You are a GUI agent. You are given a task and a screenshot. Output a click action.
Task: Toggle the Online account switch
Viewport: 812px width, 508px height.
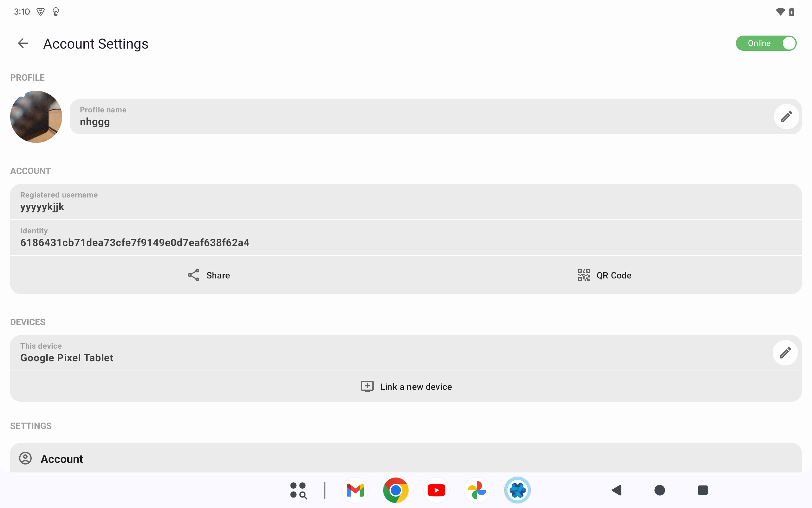(x=766, y=43)
